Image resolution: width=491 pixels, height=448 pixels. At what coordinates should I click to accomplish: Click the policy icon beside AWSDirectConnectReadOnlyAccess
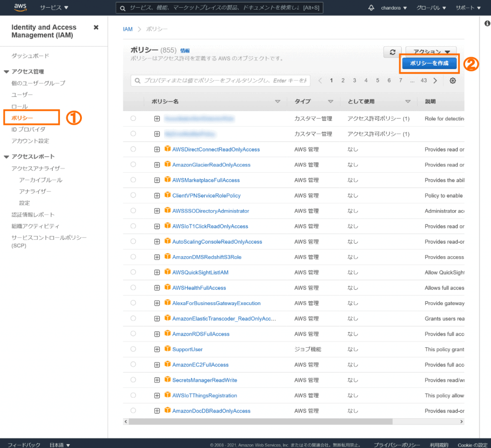pos(167,149)
